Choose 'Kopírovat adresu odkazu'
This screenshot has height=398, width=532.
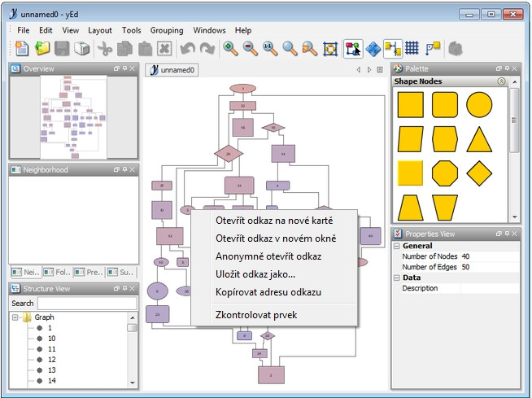(x=274, y=292)
